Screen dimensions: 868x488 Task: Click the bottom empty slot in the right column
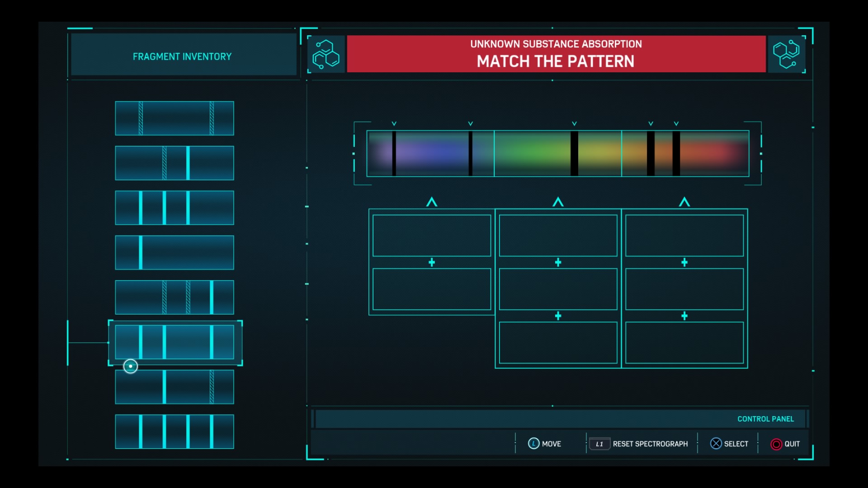pos(684,343)
